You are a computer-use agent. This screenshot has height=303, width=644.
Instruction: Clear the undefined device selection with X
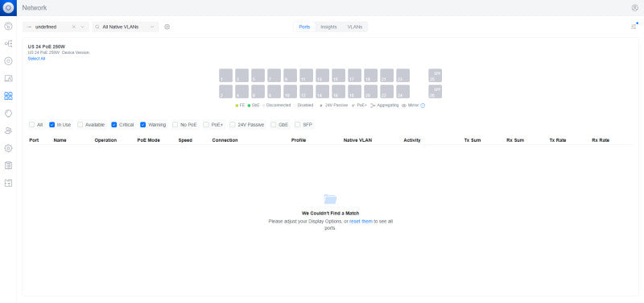[x=73, y=27]
